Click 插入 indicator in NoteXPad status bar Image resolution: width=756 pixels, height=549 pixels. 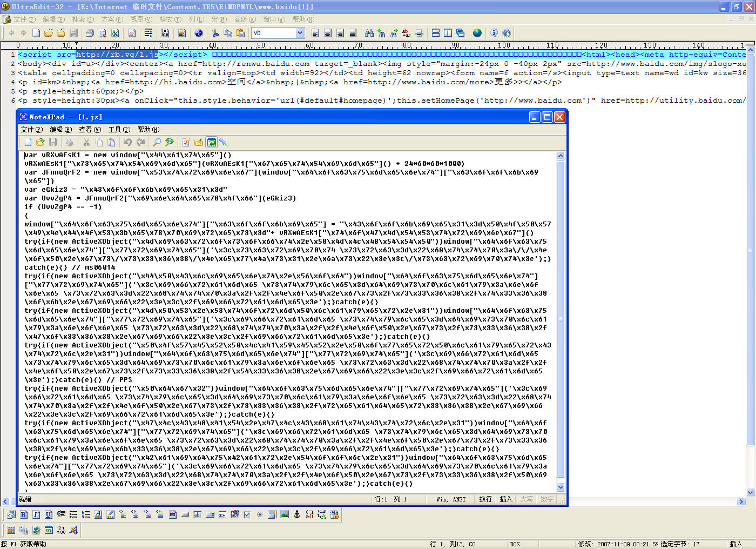point(505,499)
